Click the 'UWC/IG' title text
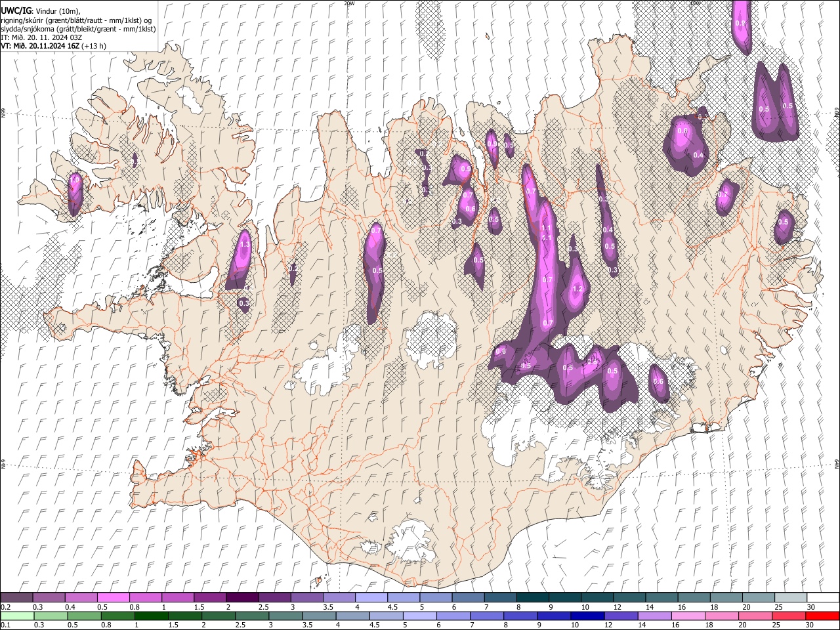The image size is (840, 630). 16,10
